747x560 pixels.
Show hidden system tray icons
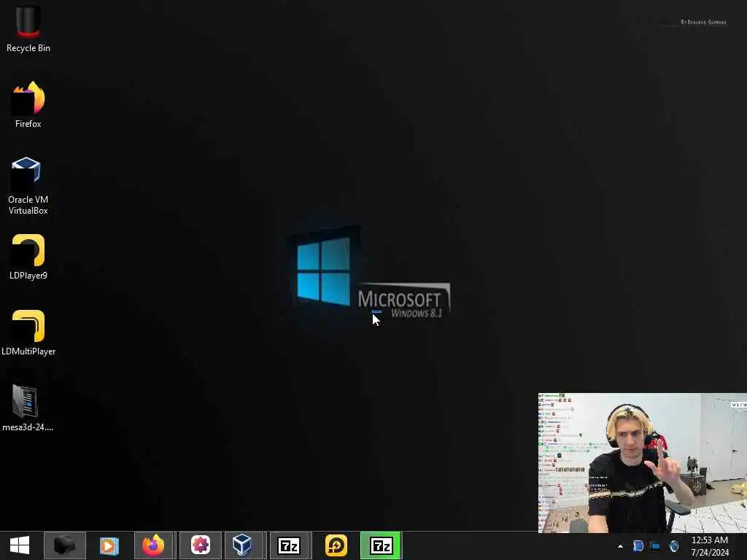tap(620, 546)
